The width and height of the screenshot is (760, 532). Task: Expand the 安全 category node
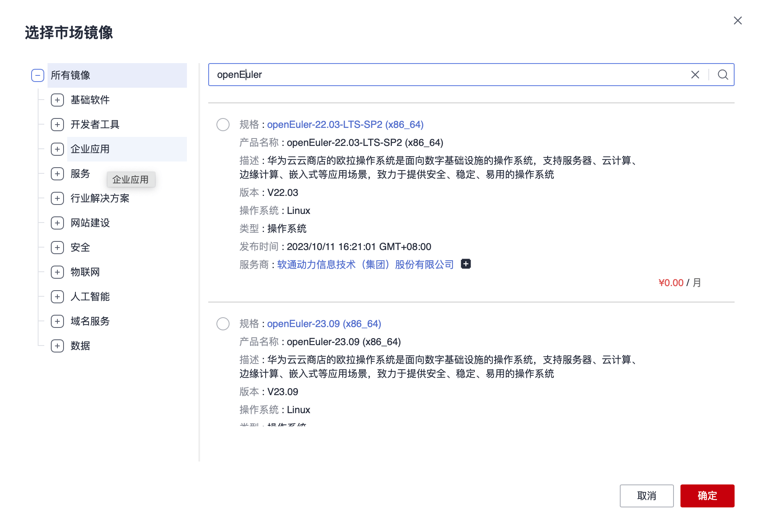[57, 248]
